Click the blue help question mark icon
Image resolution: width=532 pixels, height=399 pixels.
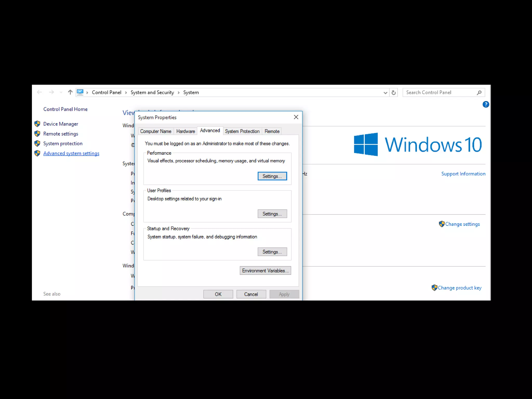[486, 104]
